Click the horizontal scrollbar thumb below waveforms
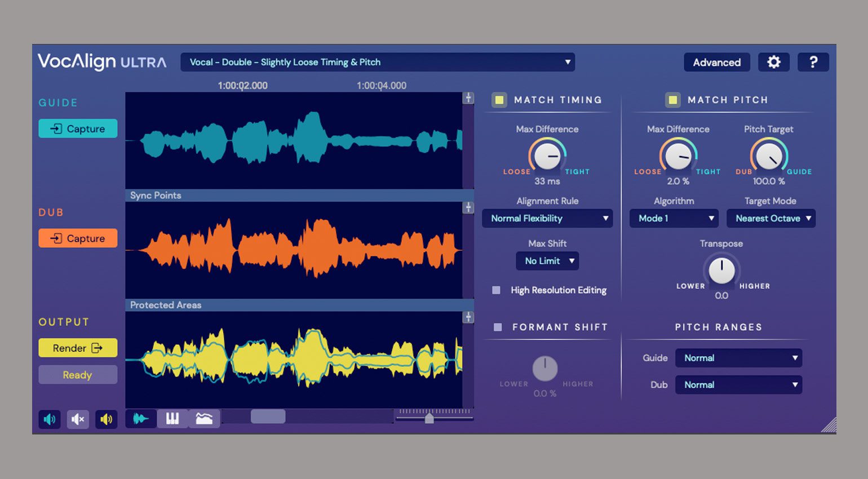The image size is (868, 479). coord(268,416)
